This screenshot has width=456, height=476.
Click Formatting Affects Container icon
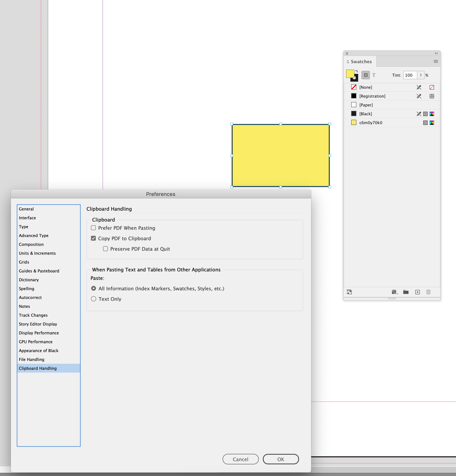click(365, 75)
